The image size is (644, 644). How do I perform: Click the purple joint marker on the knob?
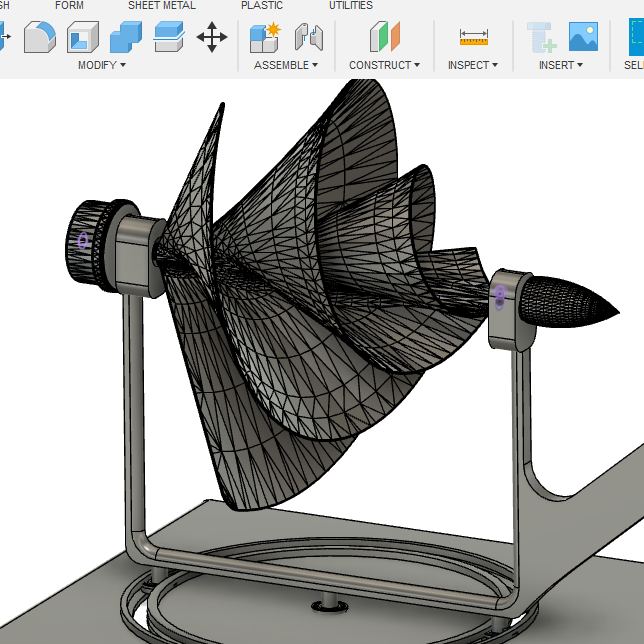[83, 241]
